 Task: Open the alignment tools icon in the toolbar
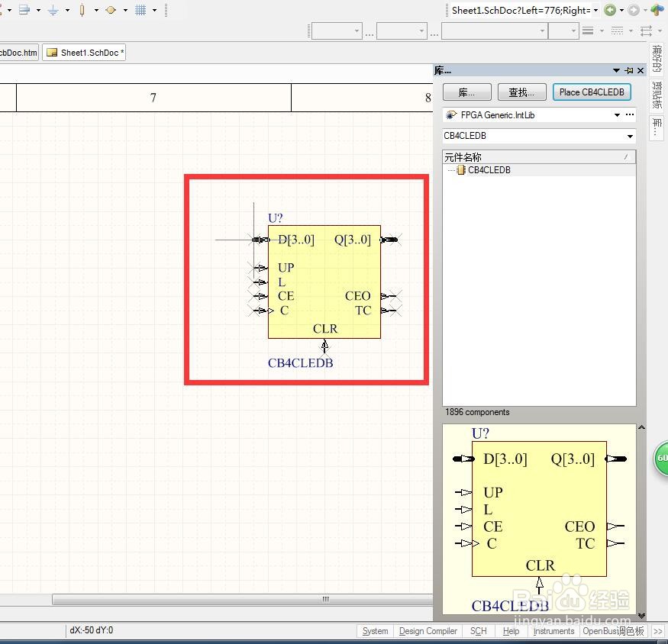coord(24,9)
